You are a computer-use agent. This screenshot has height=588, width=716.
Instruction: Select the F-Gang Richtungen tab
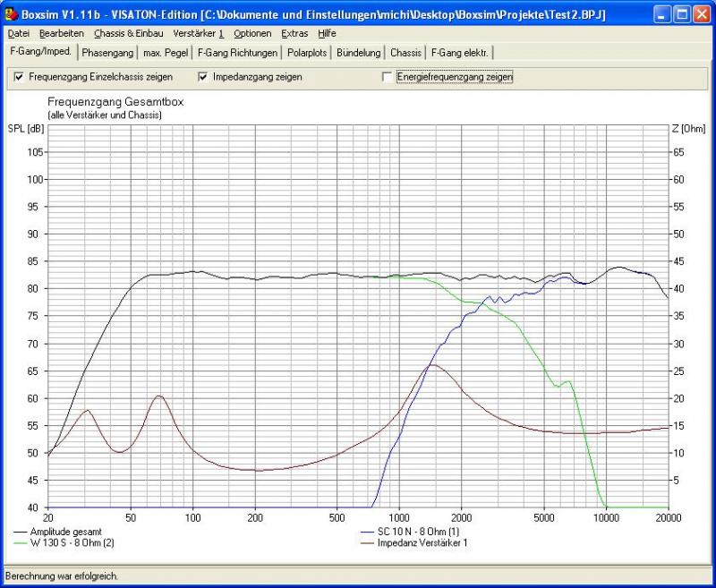237,52
